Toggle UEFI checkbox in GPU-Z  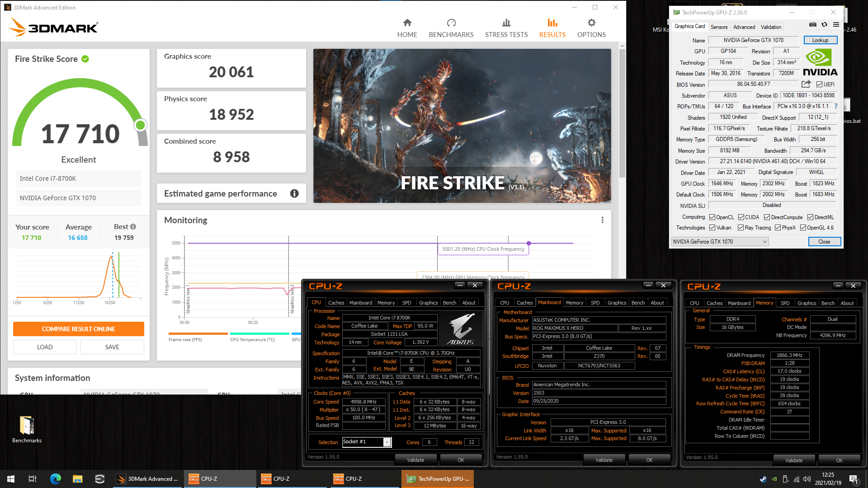tap(819, 84)
